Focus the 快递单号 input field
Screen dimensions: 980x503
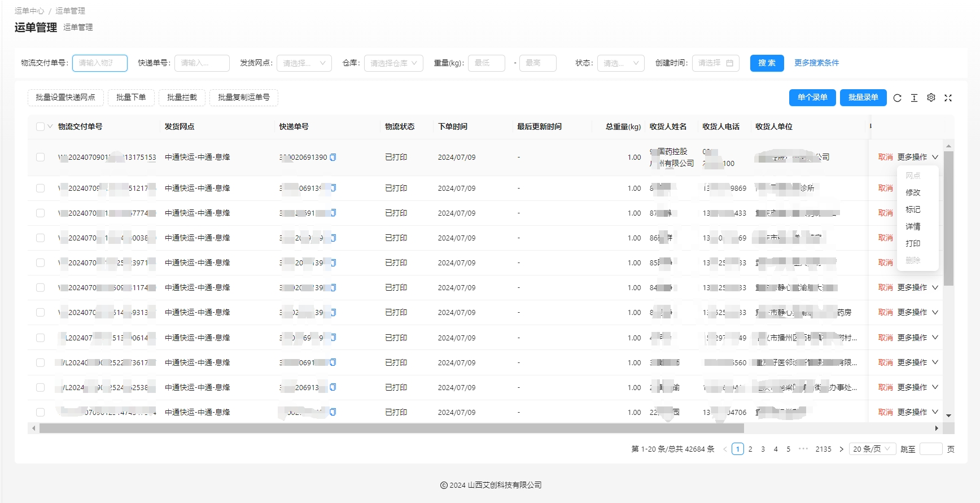[202, 63]
